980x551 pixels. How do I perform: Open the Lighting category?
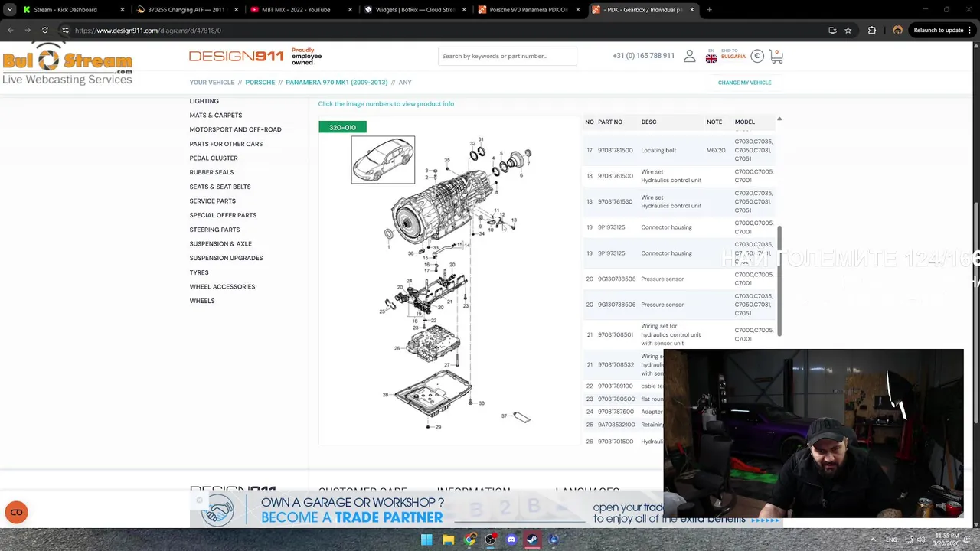(204, 101)
